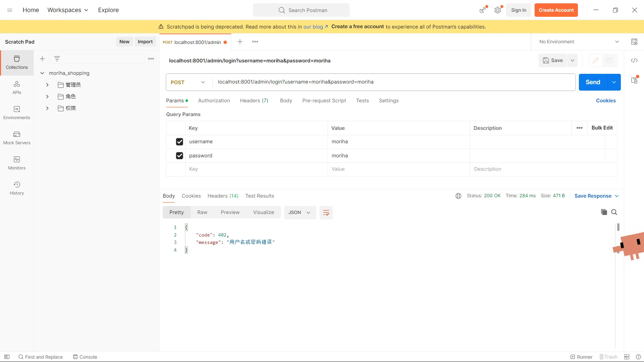Open the Save Response dropdown
The height and width of the screenshot is (362, 644).
(x=596, y=196)
